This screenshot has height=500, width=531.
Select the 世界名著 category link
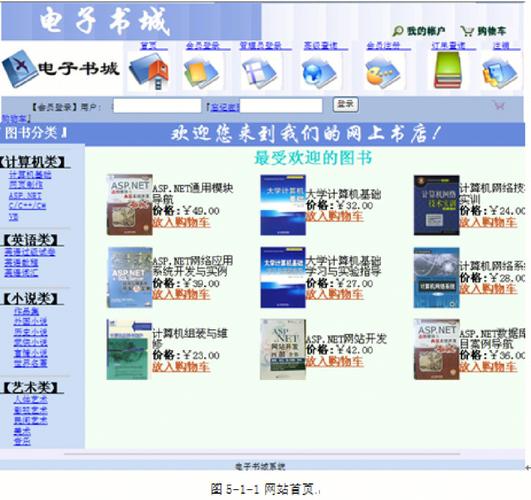[30, 363]
